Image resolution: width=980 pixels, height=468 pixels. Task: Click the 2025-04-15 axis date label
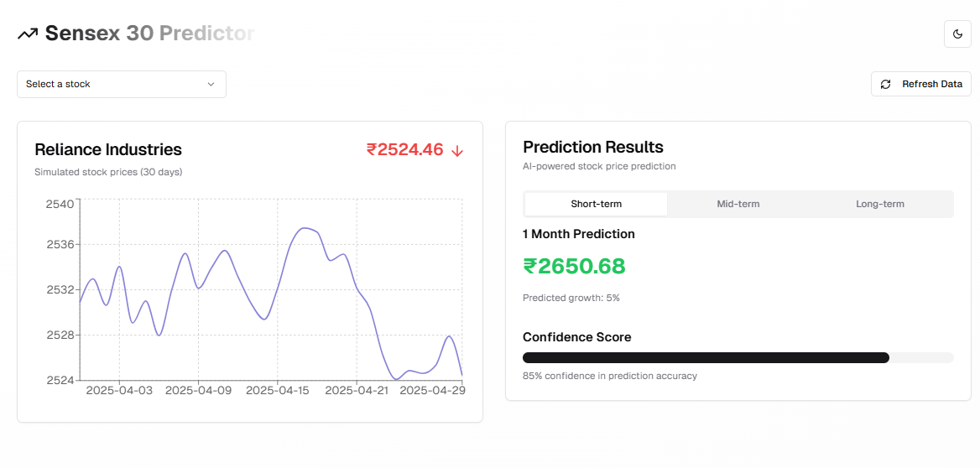(278, 391)
